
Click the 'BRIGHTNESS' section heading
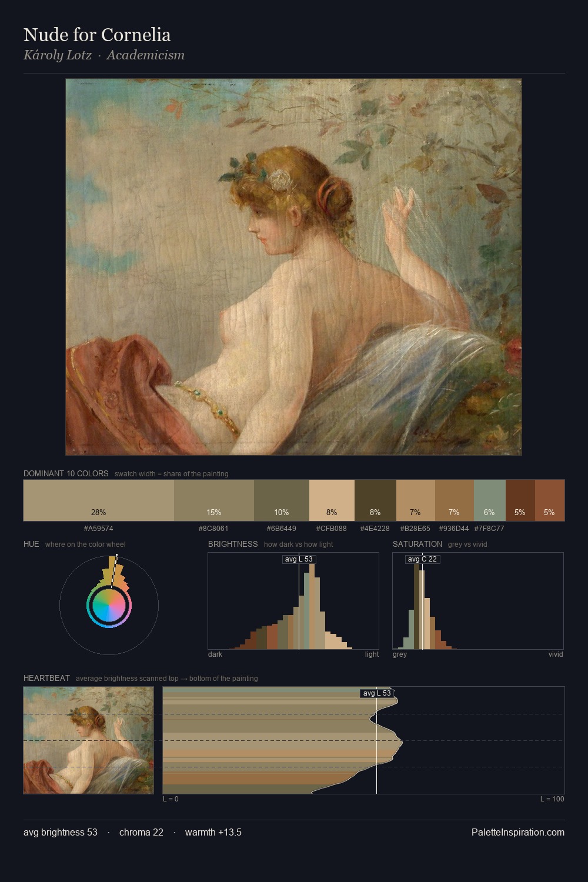click(x=233, y=544)
